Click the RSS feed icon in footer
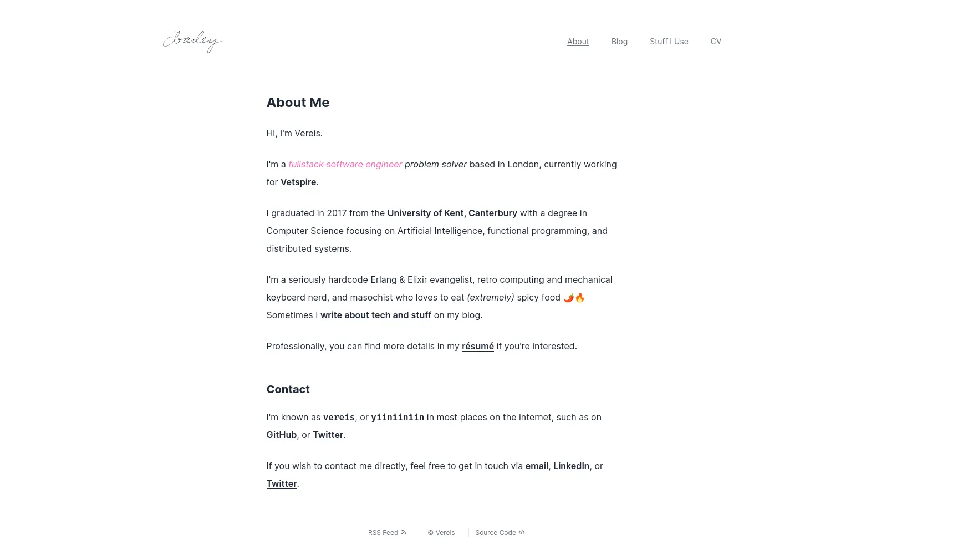This screenshot has width=968, height=560. [404, 532]
